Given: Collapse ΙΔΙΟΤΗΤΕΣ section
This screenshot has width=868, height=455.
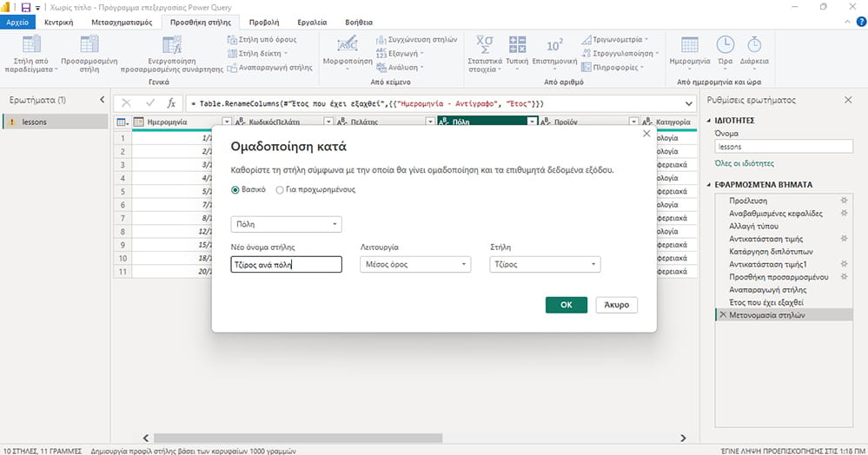Looking at the screenshot, I should 709,120.
